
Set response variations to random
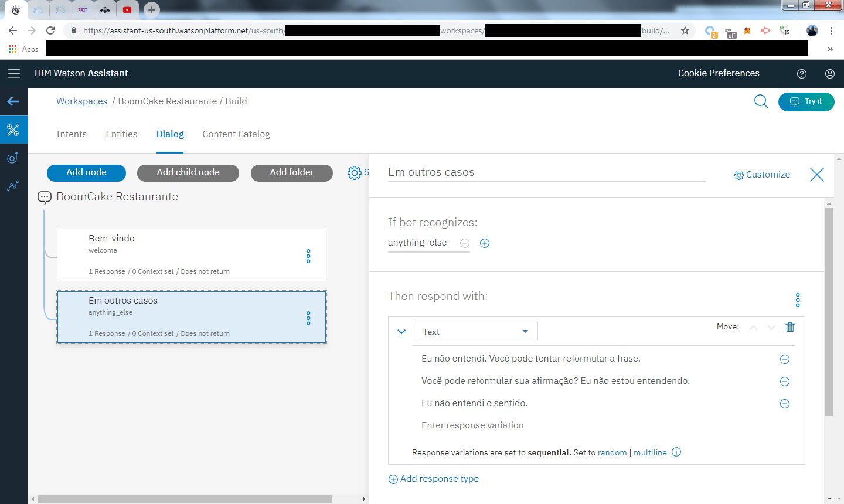point(612,452)
